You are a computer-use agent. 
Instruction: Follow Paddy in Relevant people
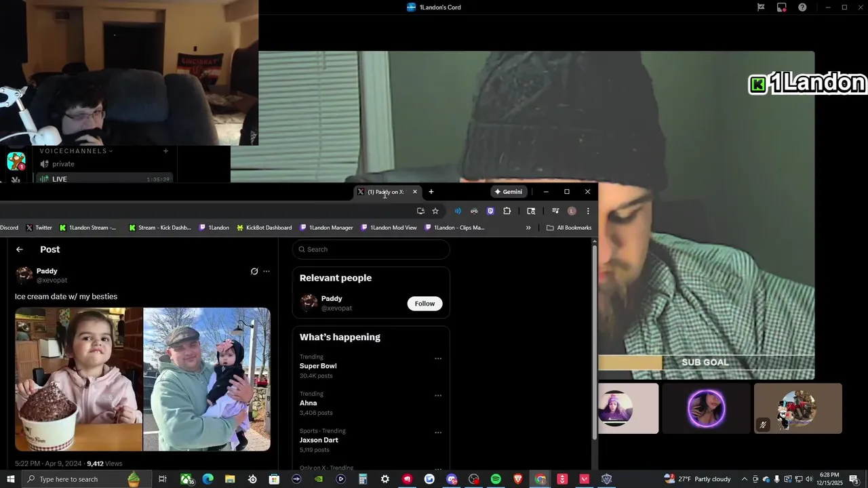(x=425, y=304)
